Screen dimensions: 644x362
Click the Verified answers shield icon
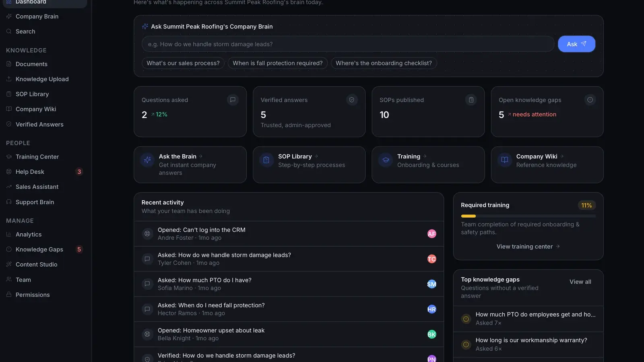click(352, 100)
